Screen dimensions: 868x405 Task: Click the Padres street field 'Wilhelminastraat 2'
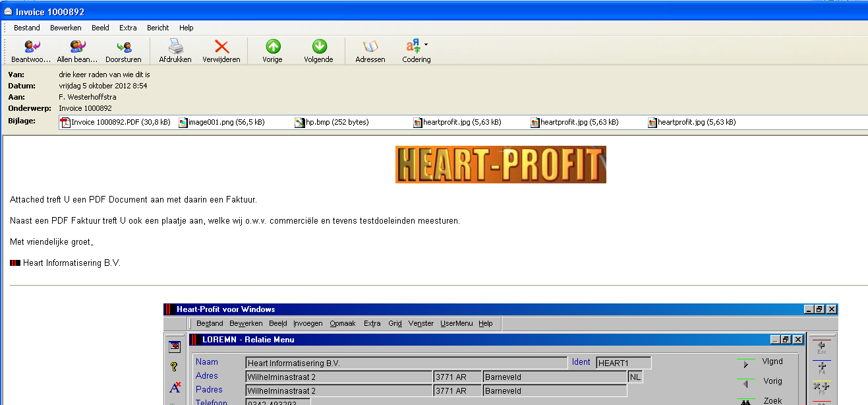[339, 390]
